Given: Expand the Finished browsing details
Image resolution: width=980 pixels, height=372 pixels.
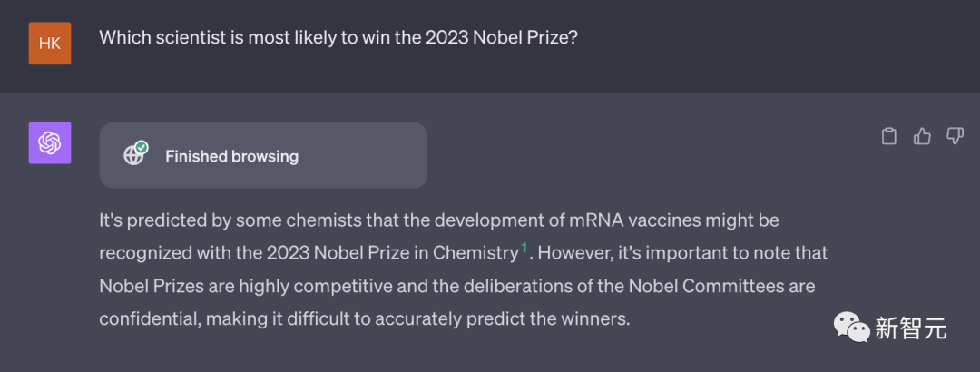Looking at the screenshot, I should tap(263, 155).
